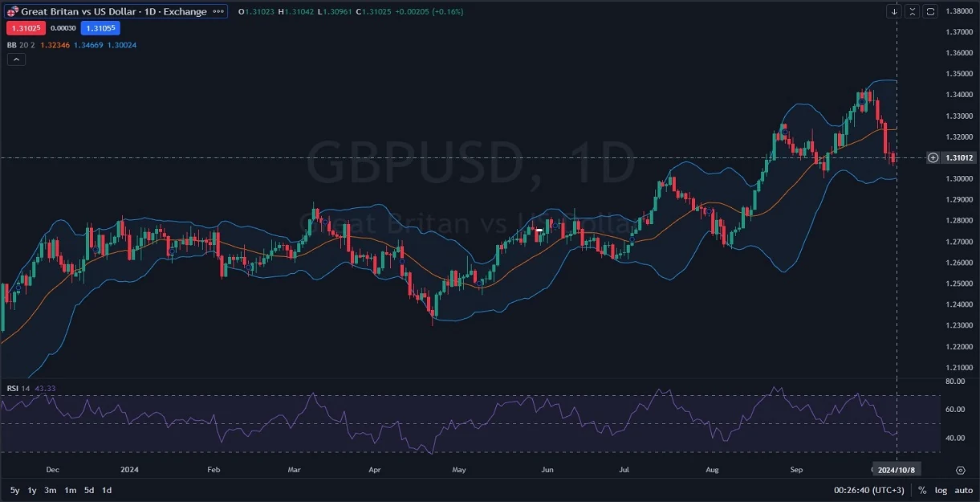Viewport: 980px width, 502px height.
Task: Click the 2024/10/8 date label on time axis
Action: 897,470
